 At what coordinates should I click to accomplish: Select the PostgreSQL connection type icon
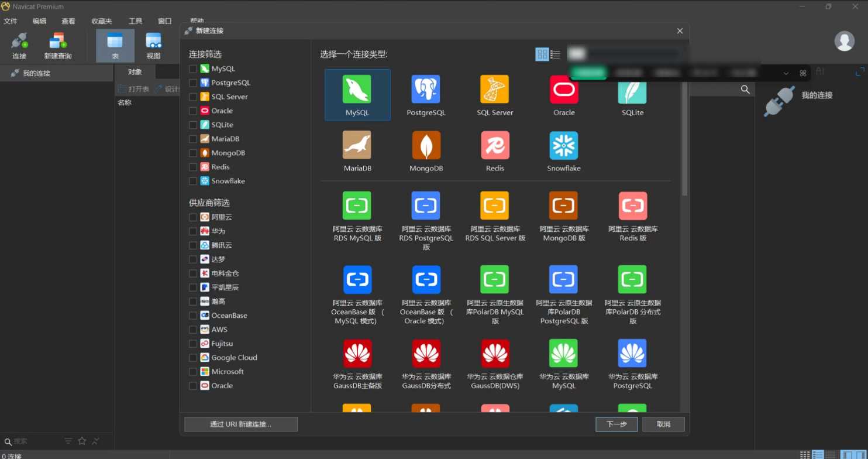click(x=426, y=90)
